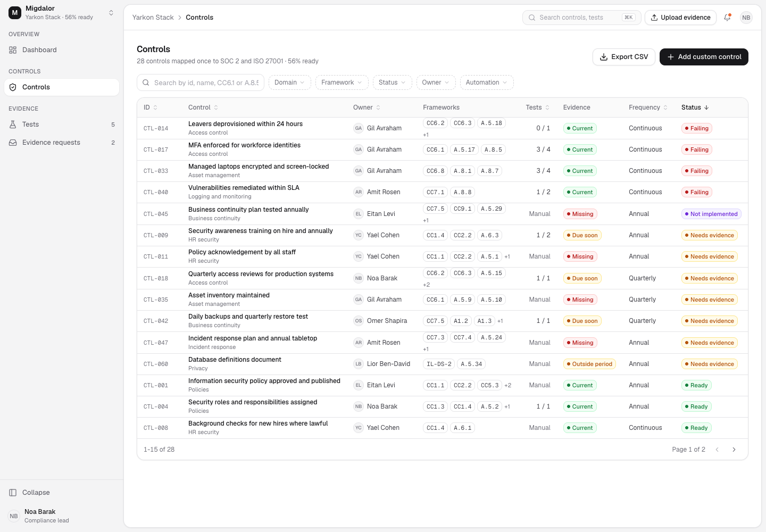Open the Owner filter dropdown
Screen dimensions: 766x532
click(436, 82)
